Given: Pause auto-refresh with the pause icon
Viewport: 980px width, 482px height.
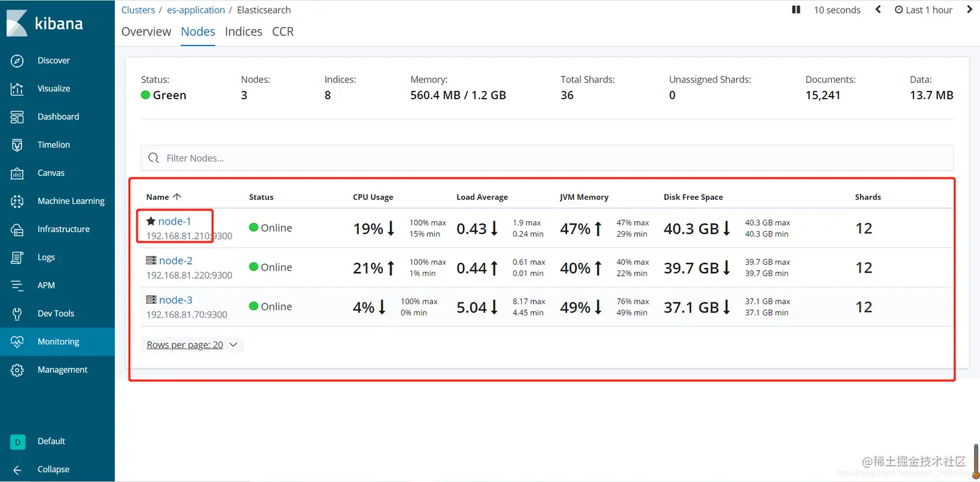Looking at the screenshot, I should [796, 10].
